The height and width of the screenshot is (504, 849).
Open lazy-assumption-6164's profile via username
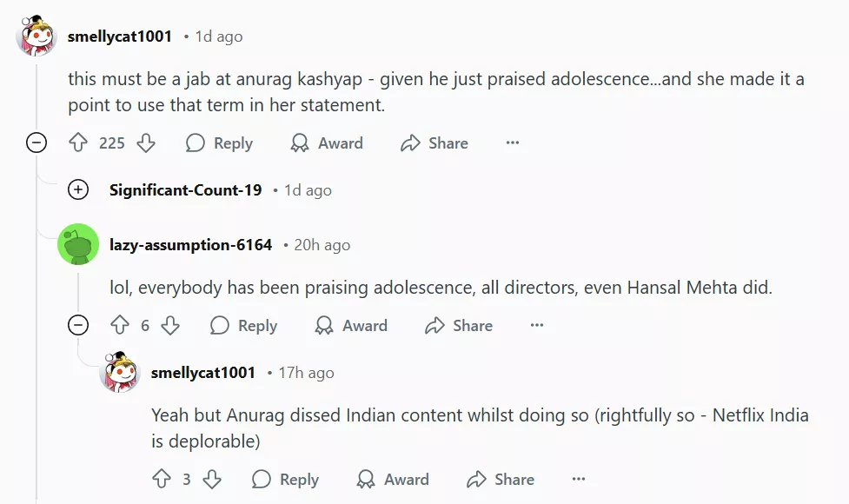point(190,245)
